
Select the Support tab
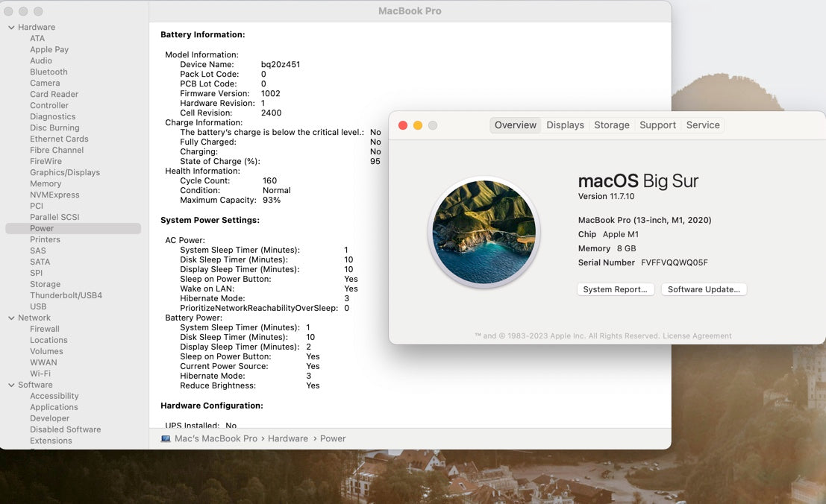click(657, 125)
